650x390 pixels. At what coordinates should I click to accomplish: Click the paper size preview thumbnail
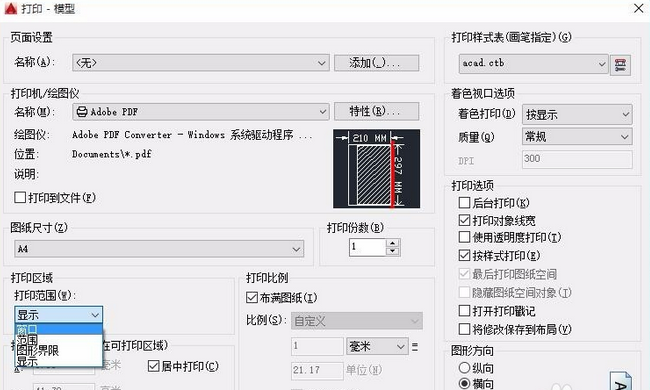point(376,169)
